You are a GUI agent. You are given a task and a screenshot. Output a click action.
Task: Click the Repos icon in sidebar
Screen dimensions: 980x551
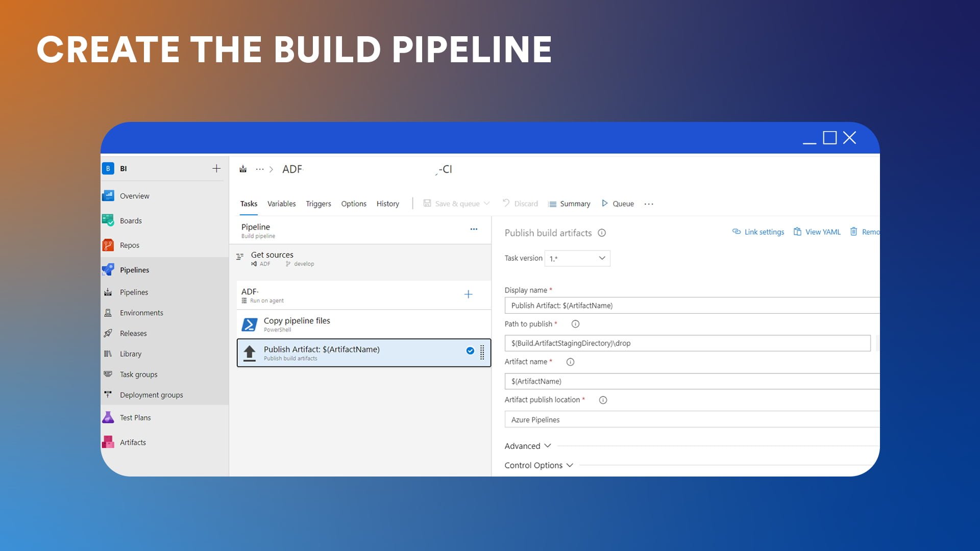point(108,245)
